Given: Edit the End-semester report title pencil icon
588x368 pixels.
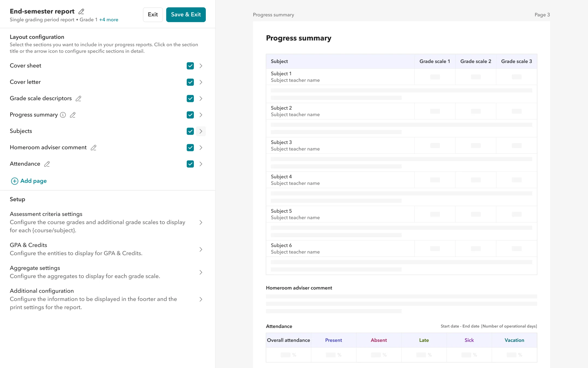Looking at the screenshot, I should click(81, 11).
